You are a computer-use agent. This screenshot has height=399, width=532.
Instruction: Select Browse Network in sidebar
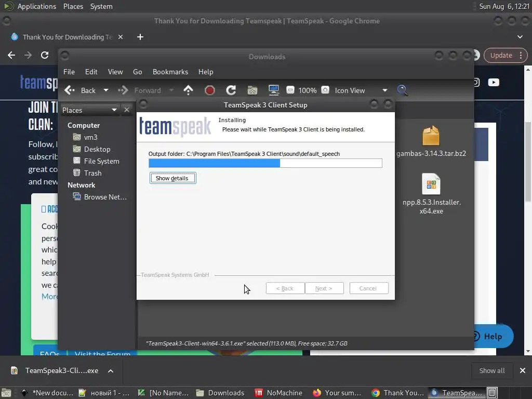[x=100, y=197]
